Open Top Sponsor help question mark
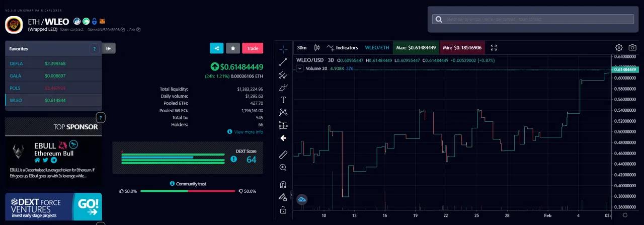This screenshot has height=225, width=644. click(x=100, y=117)
